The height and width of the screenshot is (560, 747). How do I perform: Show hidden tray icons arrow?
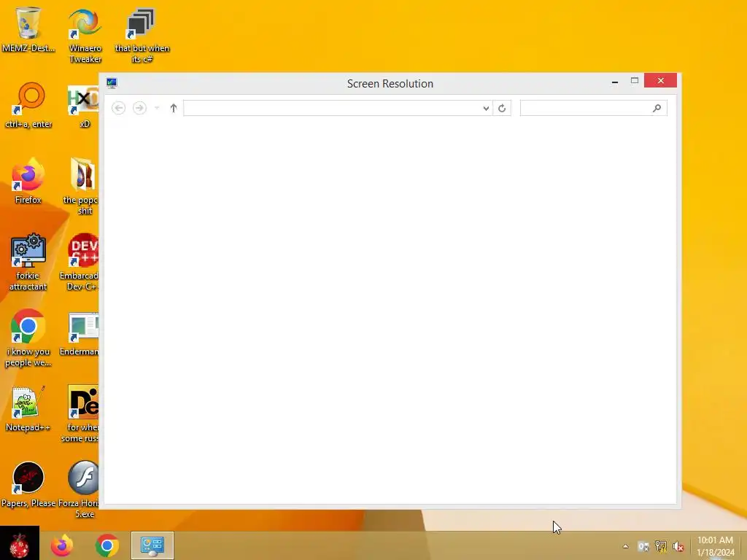tap(625, 546)
